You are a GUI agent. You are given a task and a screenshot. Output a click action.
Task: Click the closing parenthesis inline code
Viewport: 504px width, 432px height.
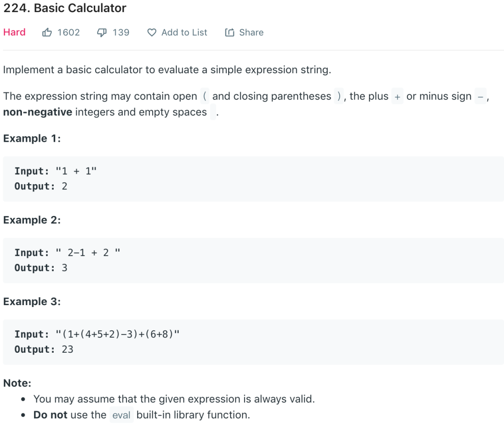(x=339, y=96)
